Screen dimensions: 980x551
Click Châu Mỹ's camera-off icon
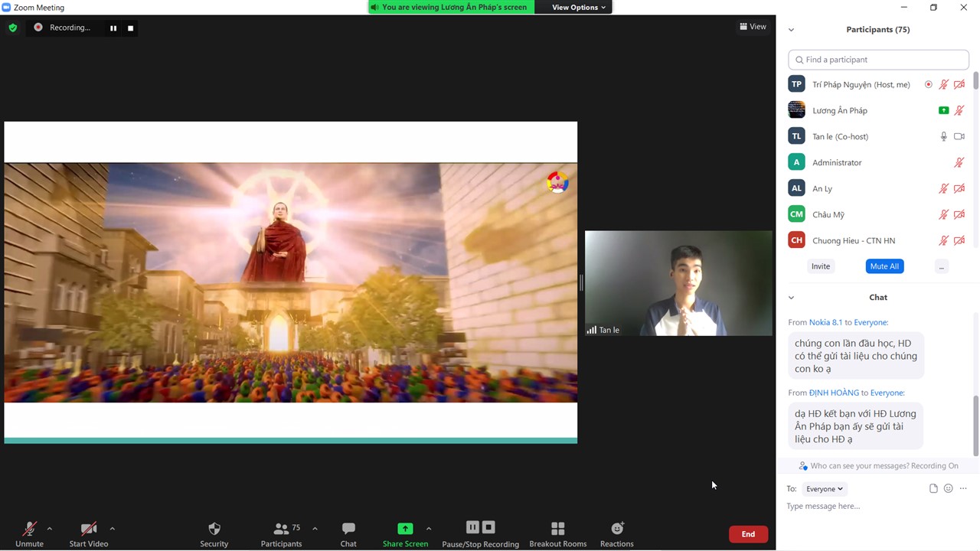959,214
